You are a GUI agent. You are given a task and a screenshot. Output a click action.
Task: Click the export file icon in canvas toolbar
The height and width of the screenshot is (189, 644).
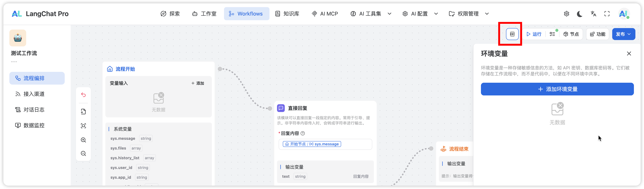pyautogui.click(x=84, y=112)
